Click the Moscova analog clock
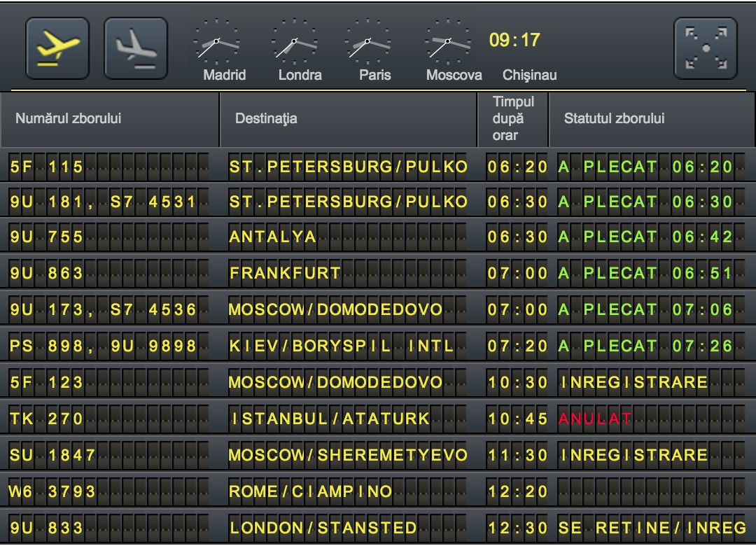The width and height of the screenshot is (756, 546). click(448, 41)
